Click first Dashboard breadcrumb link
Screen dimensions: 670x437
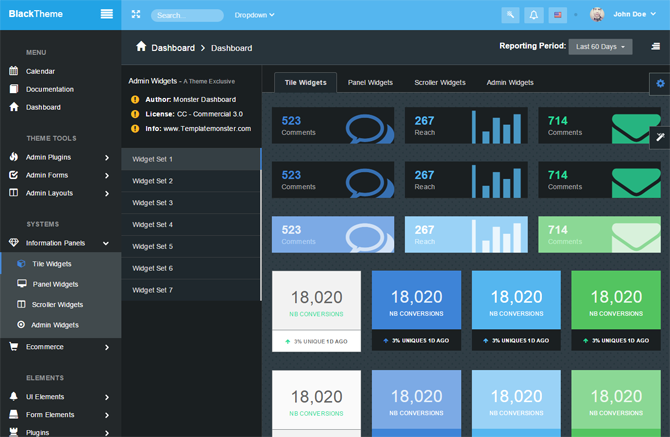pyautogui.click(x=173, y=48)
